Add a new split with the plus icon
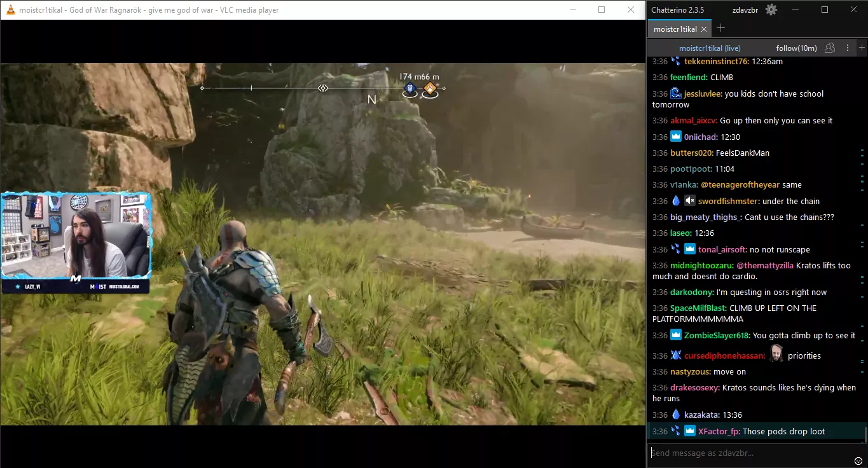This screenshot has height=468, width=868. (863, 48)
